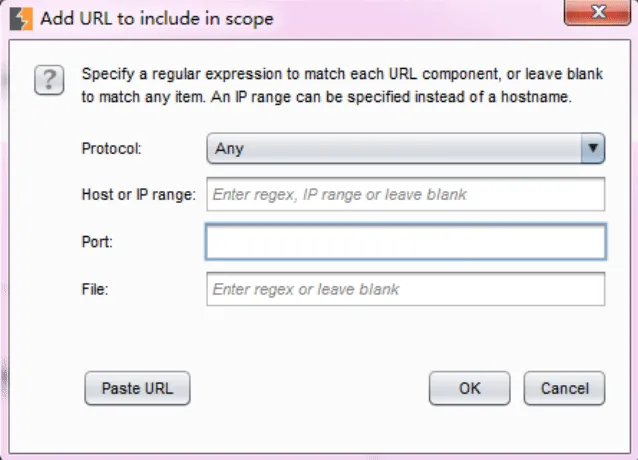Click the dialog title Add URL to include in scope

[x=157, y=19]
